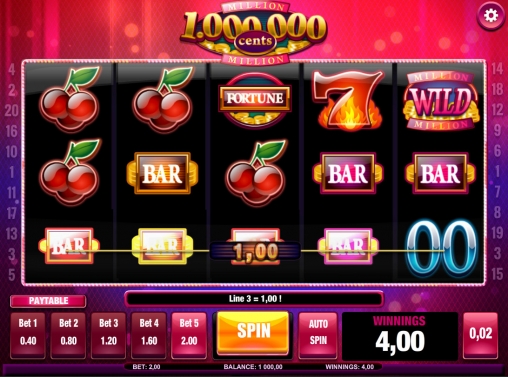
Task: Click the gold BAR symbol on second reel
Action: [162, 173]
